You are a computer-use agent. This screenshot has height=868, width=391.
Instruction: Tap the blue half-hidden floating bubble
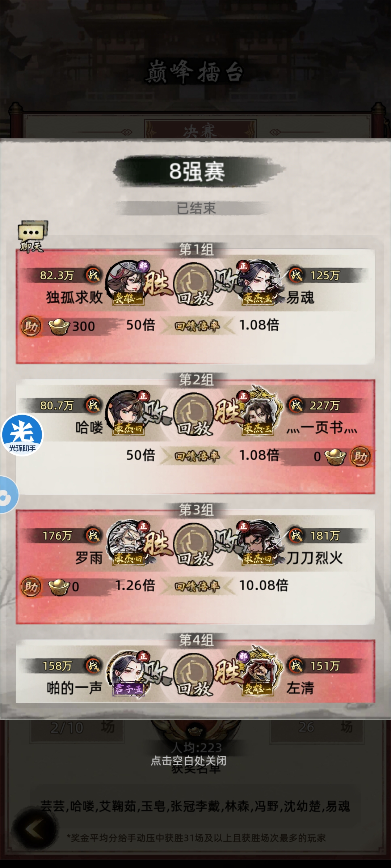[x=8, y=495]
